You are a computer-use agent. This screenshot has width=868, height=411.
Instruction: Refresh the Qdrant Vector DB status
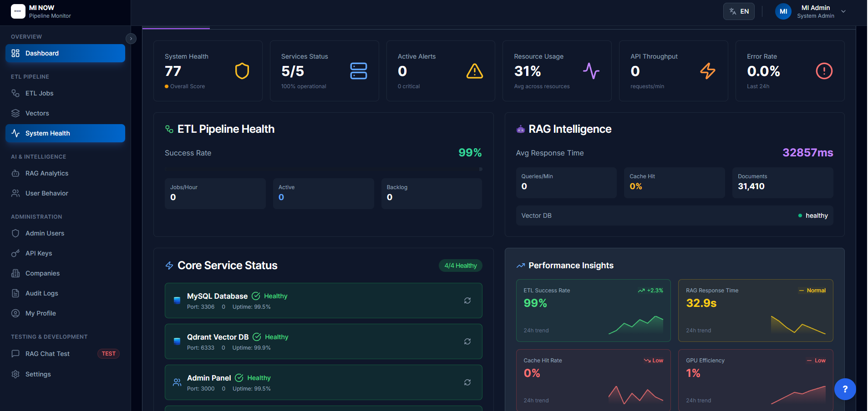tap(467, 341)
